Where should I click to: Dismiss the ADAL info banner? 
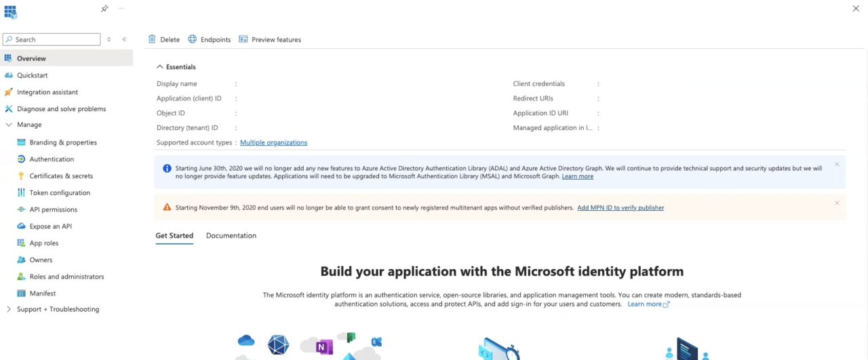[x=837, y=164]
